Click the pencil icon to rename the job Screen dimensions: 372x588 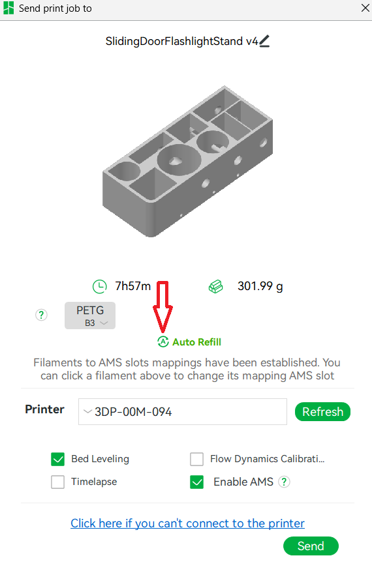(x=264, y=41)
